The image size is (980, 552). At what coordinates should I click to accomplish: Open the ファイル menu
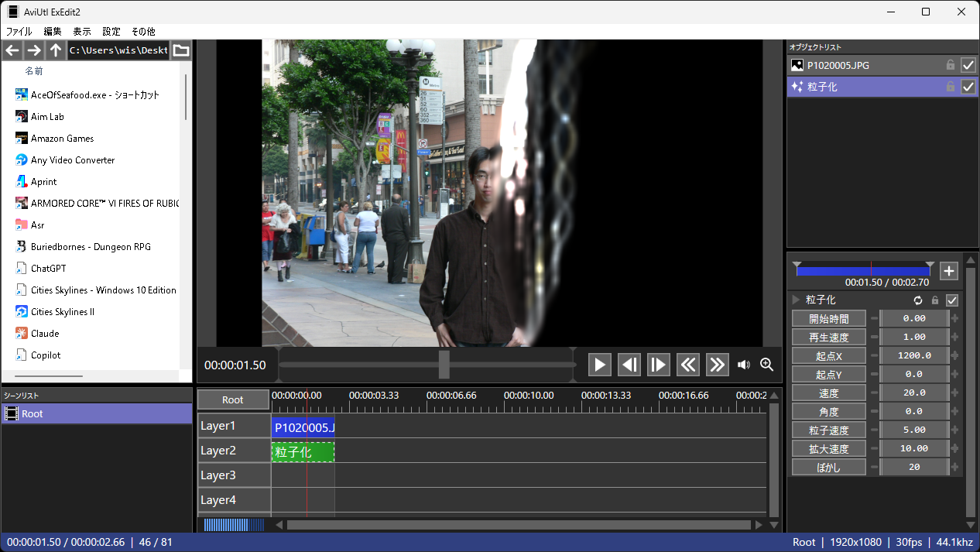[x=19, y=32]
